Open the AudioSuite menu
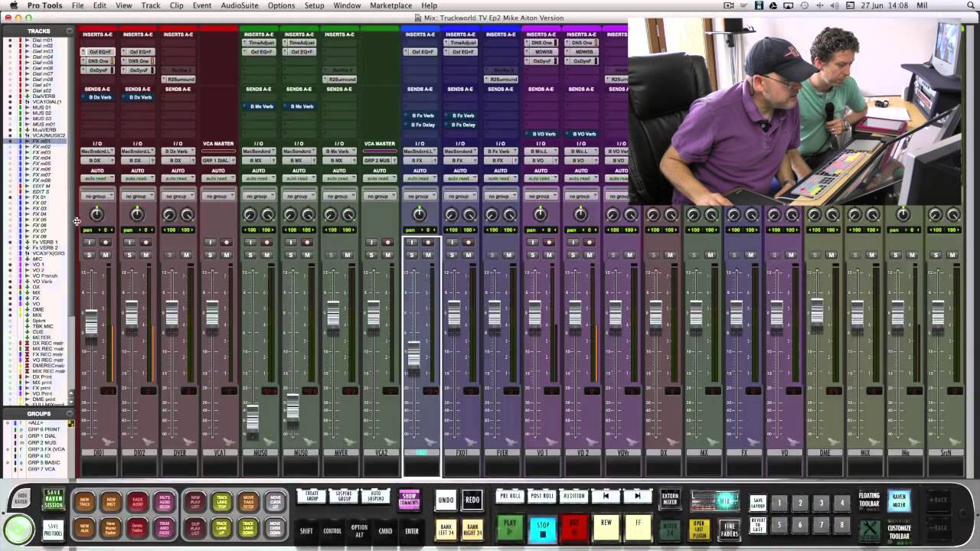Image resolution: width=980 pixels, height=551 pixels. (x=240, y=5)
